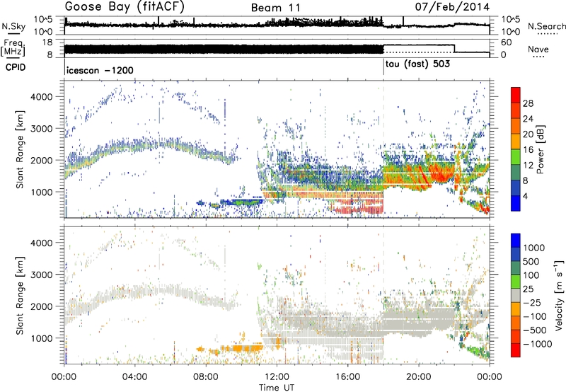Click the 'tau (fast) 503' CPID text

pos(417,64)
